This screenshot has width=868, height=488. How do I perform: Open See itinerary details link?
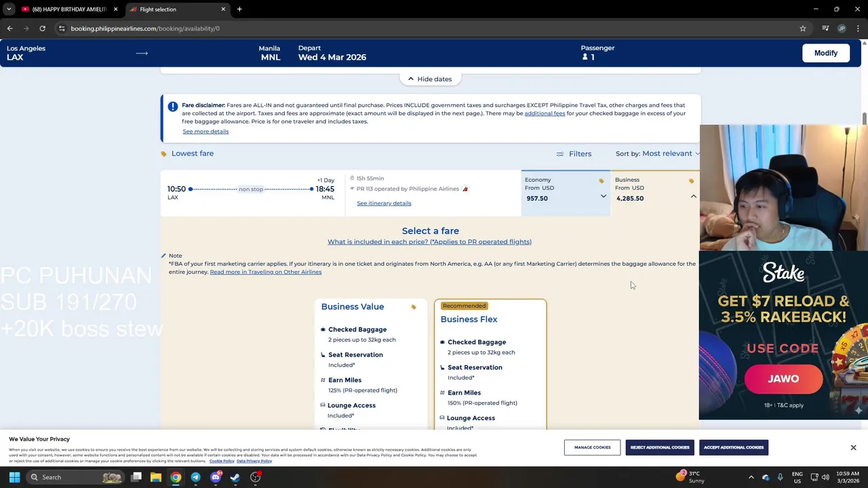pyautogui.click(x=384, y=203)
